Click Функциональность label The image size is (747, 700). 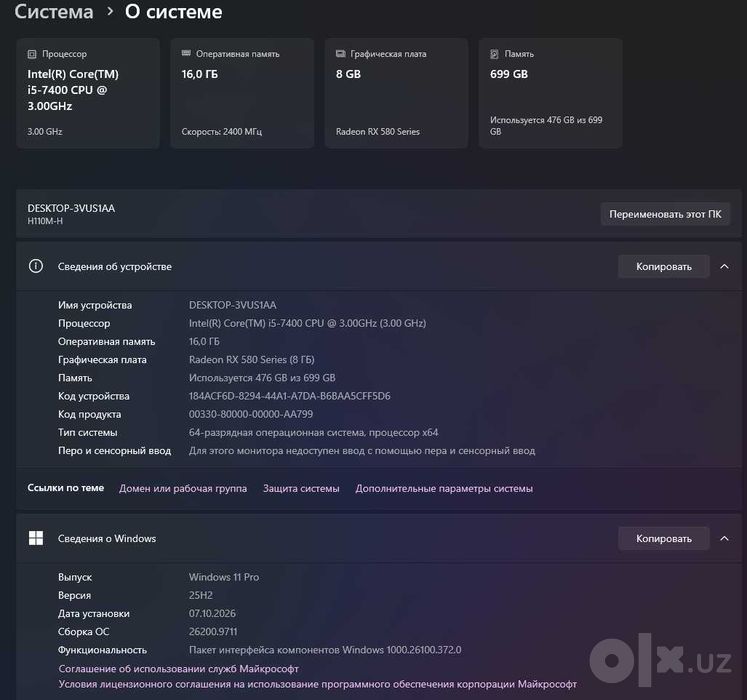102,650
